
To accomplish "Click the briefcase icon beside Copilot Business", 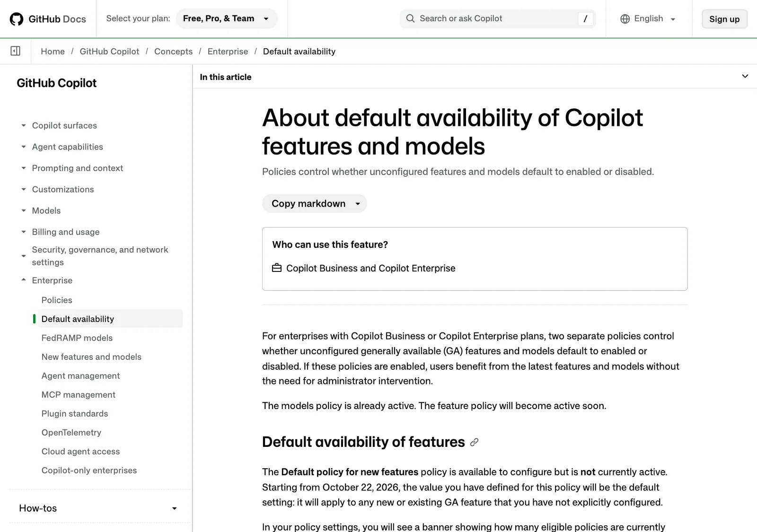I will click(277, 268).
